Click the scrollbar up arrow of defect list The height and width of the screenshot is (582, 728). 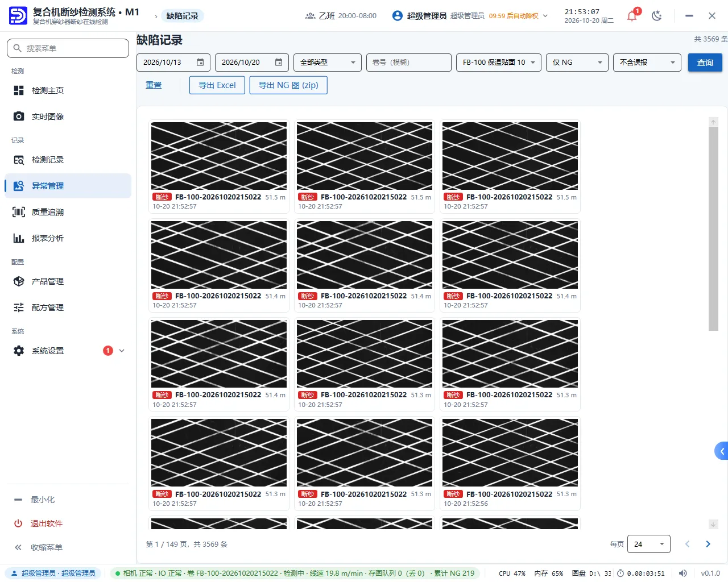[x=713, y=122]
